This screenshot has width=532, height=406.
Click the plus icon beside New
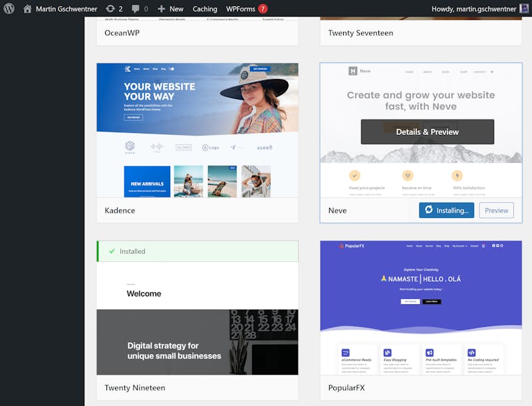click(162, 9)
